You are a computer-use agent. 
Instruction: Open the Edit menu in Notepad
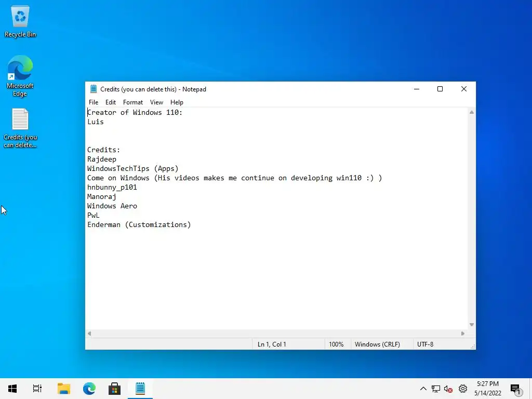pos(111,102)
